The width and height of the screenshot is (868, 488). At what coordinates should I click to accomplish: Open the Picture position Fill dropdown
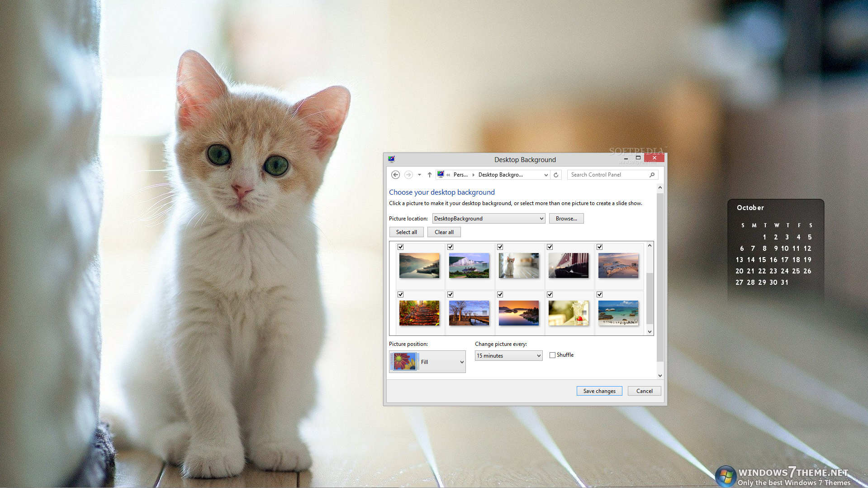[x=427, y=362]
